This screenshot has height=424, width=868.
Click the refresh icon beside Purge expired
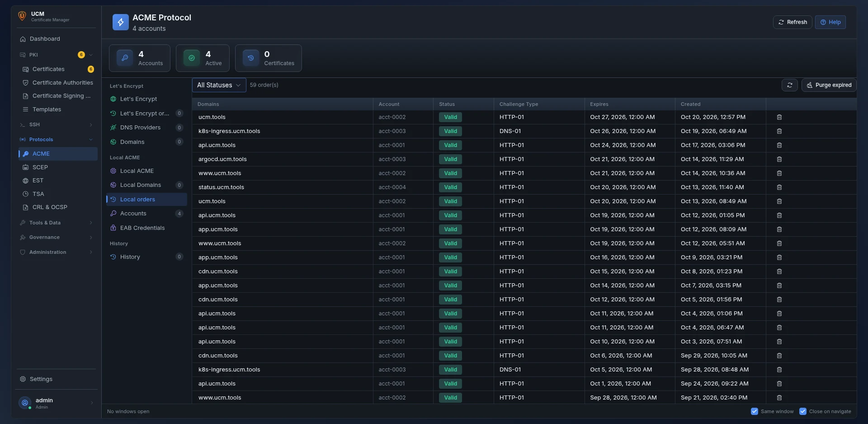click(790, 85)
